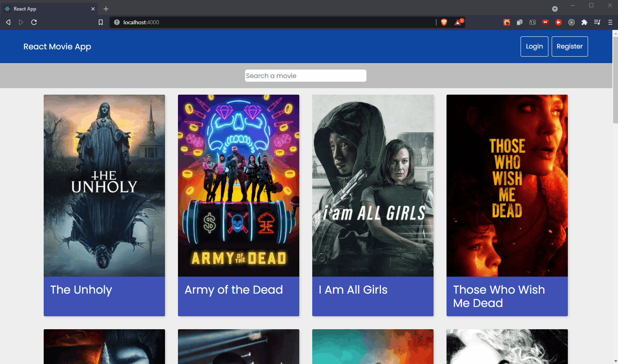The height and width of the screenshot is (364, 618).
Task: Open the browser hamburger main menu
Action: point(610,22)
